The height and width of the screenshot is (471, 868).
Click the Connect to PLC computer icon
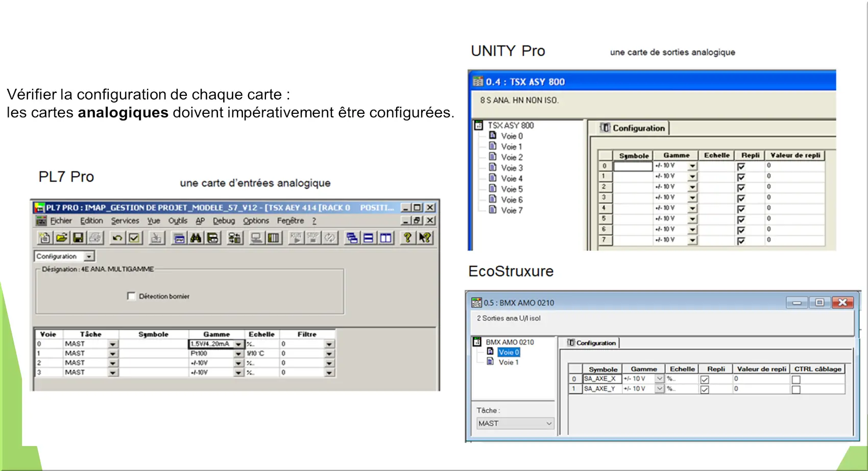tap(257, 238)
